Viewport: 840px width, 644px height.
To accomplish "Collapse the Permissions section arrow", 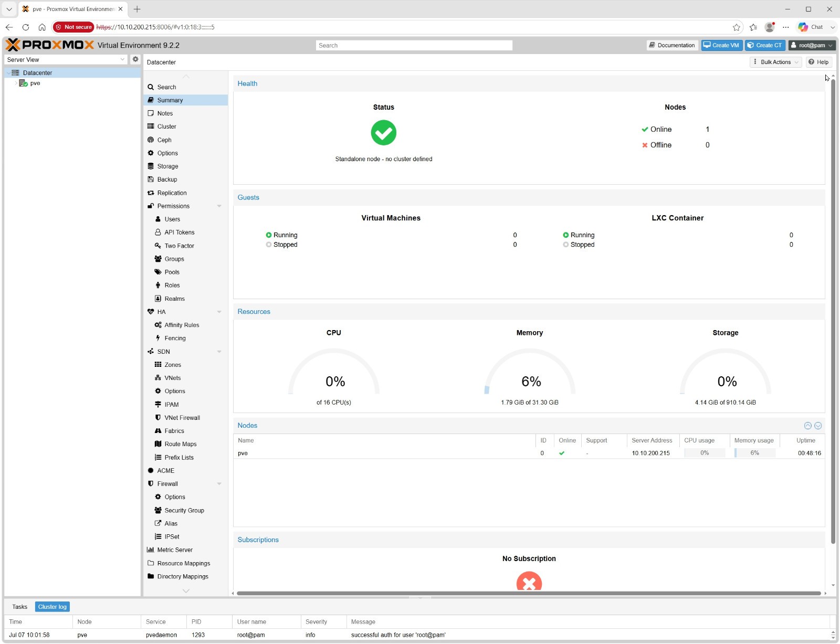I will point(219,206).
